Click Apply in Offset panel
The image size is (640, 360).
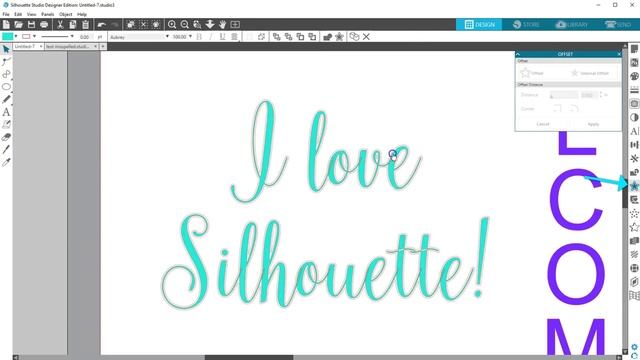[x=593, y=124]
